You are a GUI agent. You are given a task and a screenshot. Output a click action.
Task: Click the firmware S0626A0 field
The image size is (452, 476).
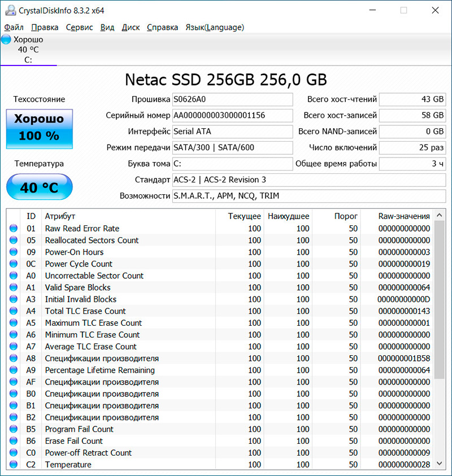coord(233,99)
